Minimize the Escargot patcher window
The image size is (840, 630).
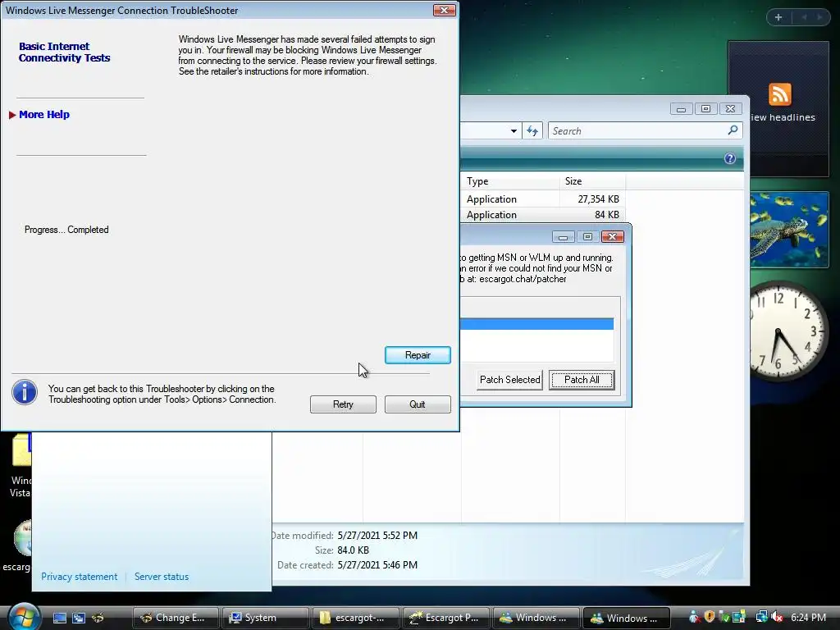(x=563, y=237)
